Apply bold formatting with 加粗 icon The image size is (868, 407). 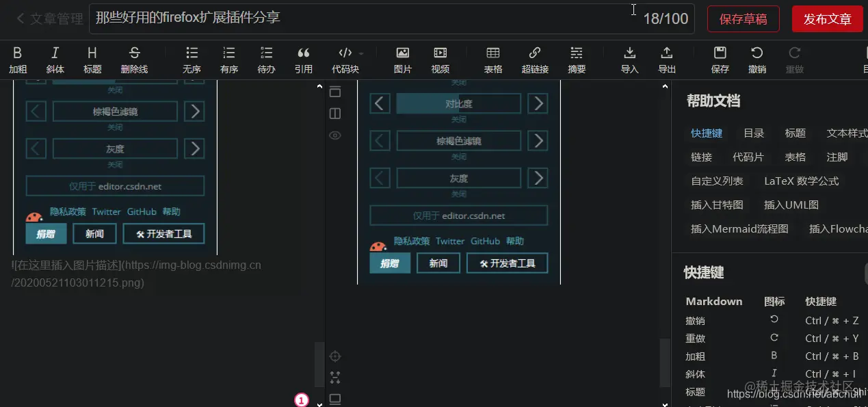point(18,60)
